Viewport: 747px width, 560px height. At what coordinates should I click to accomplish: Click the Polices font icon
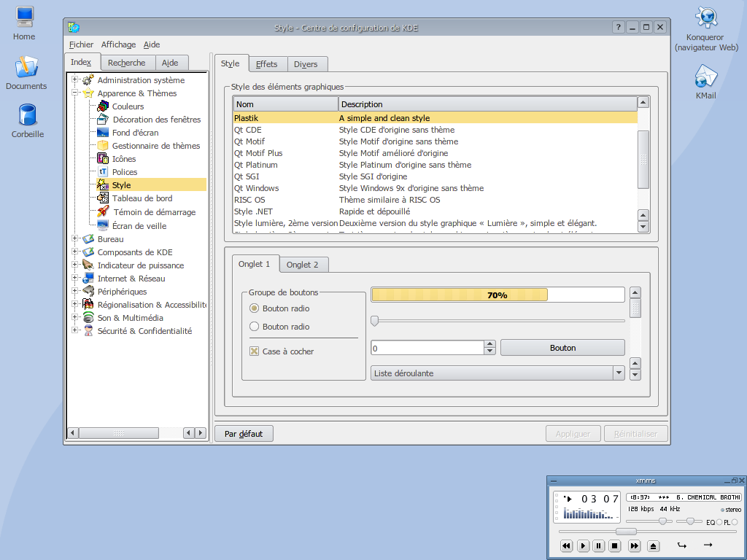click(x=102, y=171)
